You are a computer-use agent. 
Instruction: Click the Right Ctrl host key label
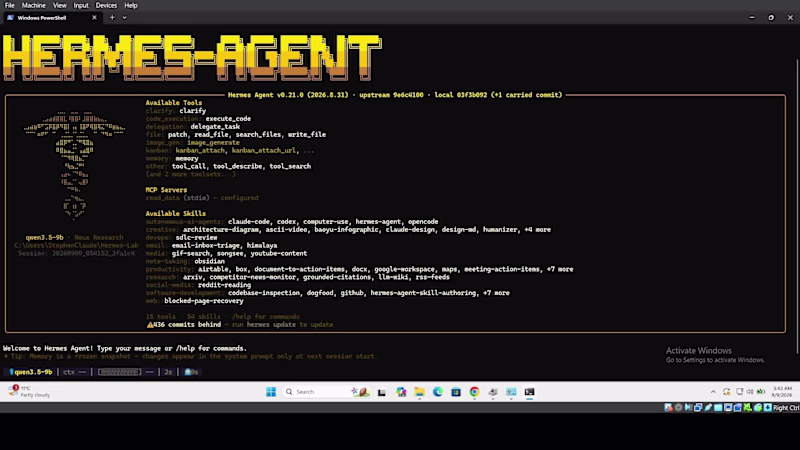[786, 407]
